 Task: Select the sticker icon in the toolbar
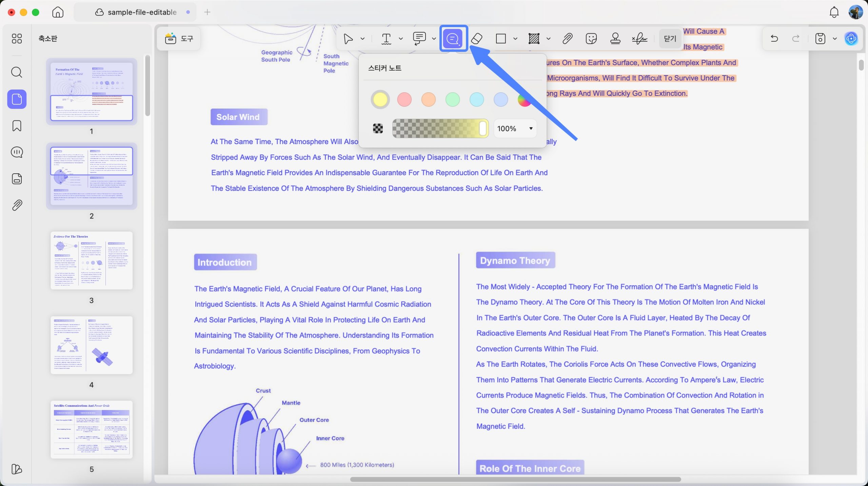click(x=591, y=39)
